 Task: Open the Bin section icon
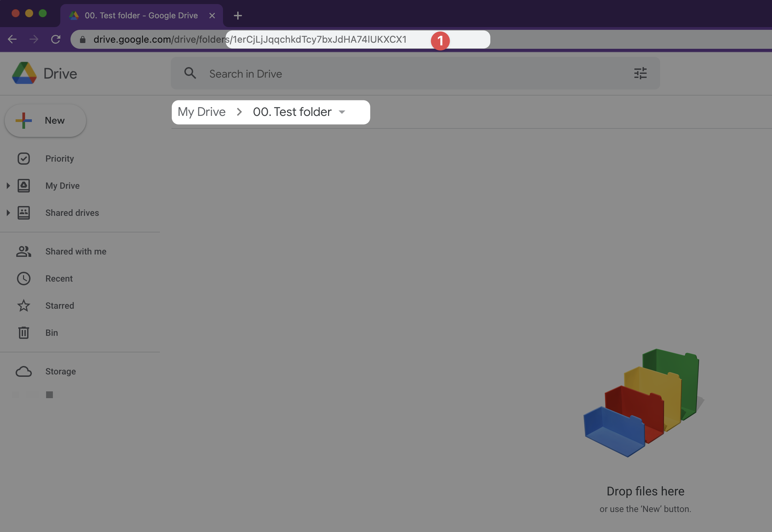pyautogui.click(x=23, y=332)
